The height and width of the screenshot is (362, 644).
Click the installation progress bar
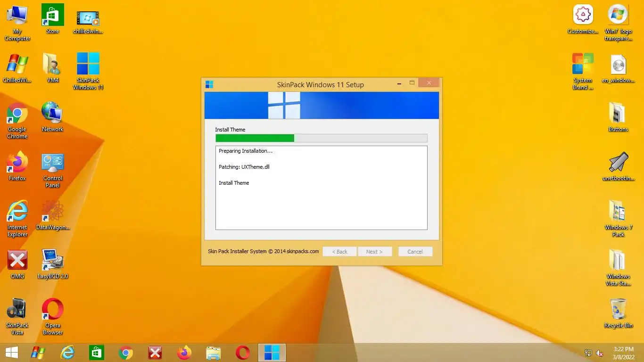(x=322, y=138)
